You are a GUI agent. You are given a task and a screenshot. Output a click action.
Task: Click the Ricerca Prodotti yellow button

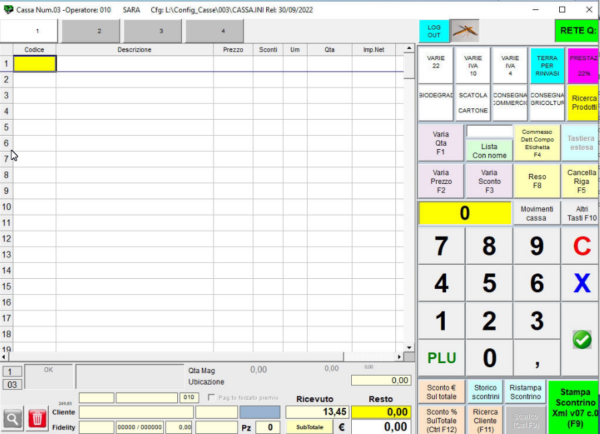point(583,102)
